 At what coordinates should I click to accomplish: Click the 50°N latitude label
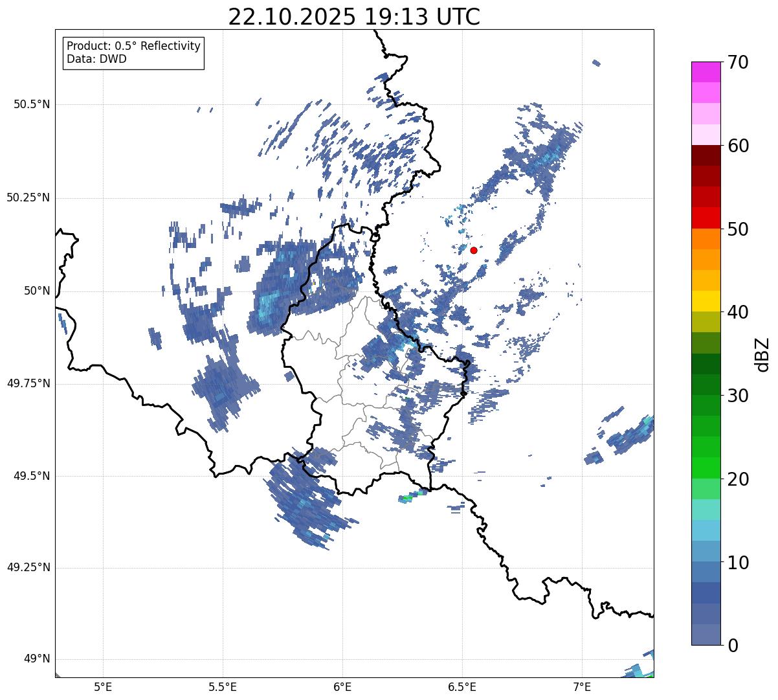[x=36, y=291]
